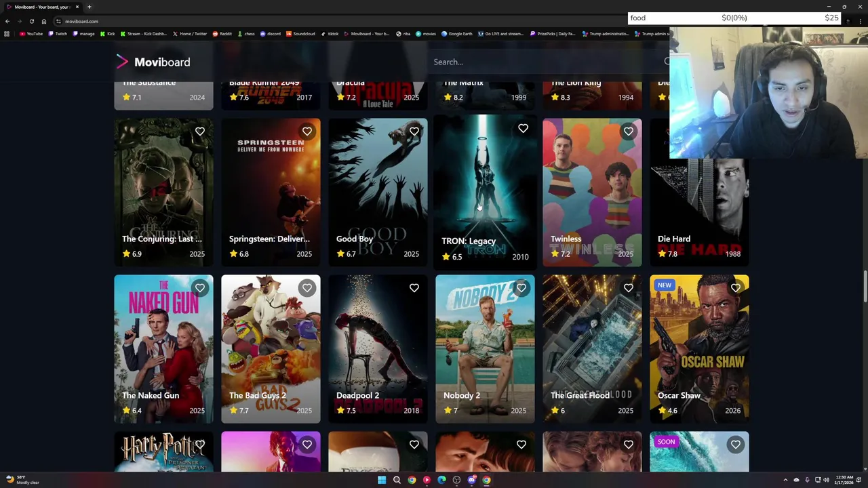
Task: Open the weather widget on the taskbar
Action: (22, 480)
